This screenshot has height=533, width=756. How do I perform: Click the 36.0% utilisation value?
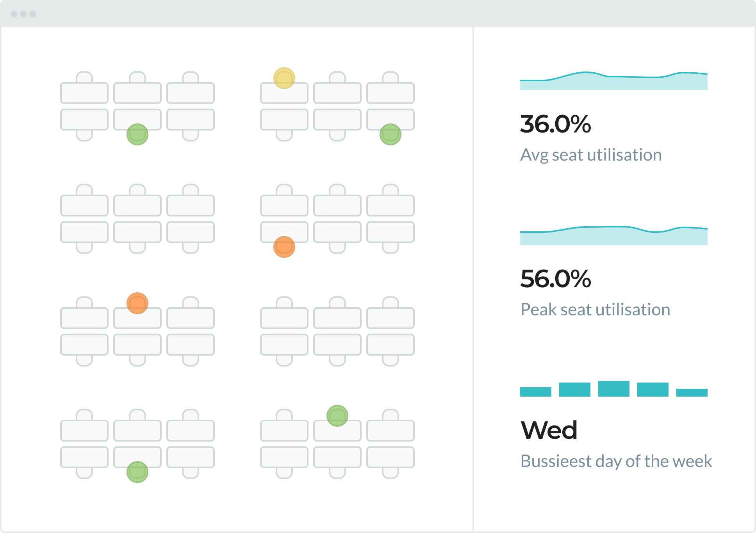(x=555, y=124)
